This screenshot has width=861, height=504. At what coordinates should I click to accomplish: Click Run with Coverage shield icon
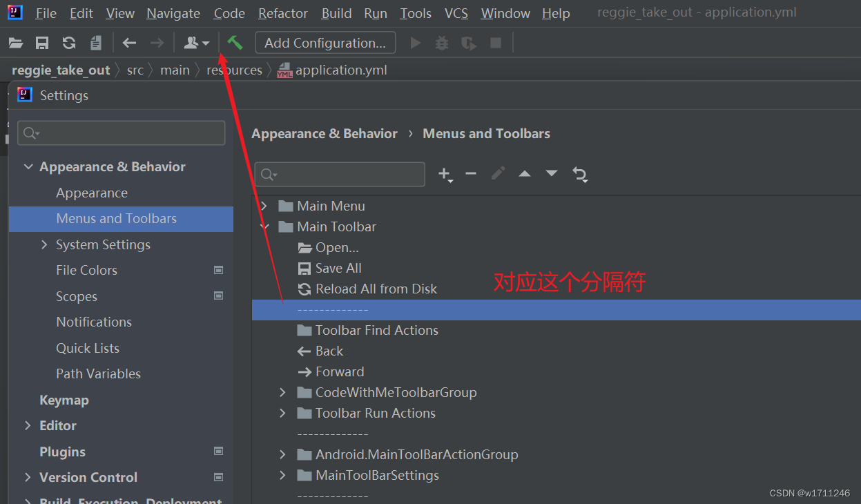(x=469, y=43)
